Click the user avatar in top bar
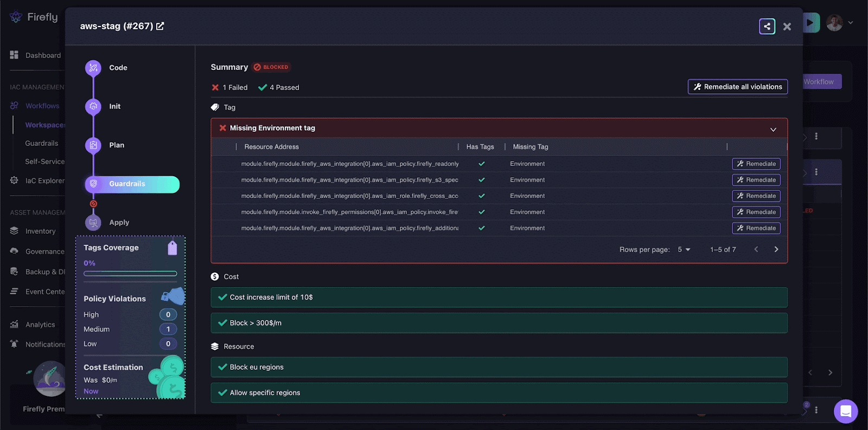Image resolution: width=868 pixels, height=430 pixels. point(834,23)
